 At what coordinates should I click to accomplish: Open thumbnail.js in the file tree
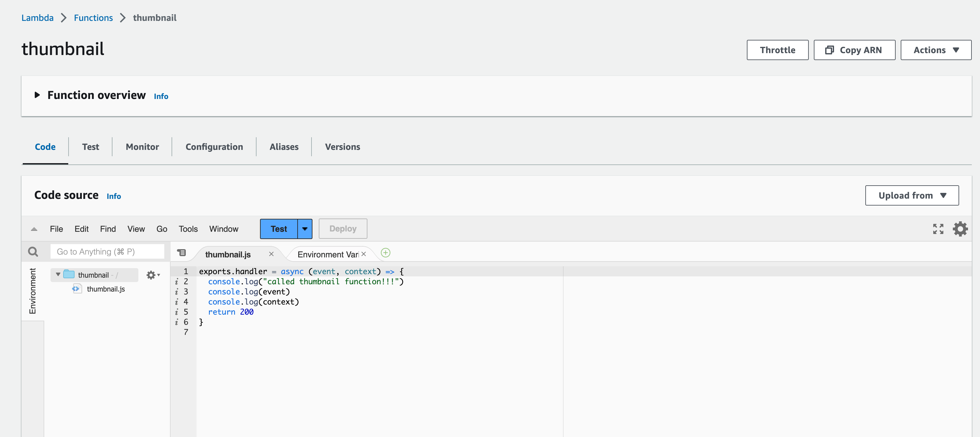click(106, 289)
